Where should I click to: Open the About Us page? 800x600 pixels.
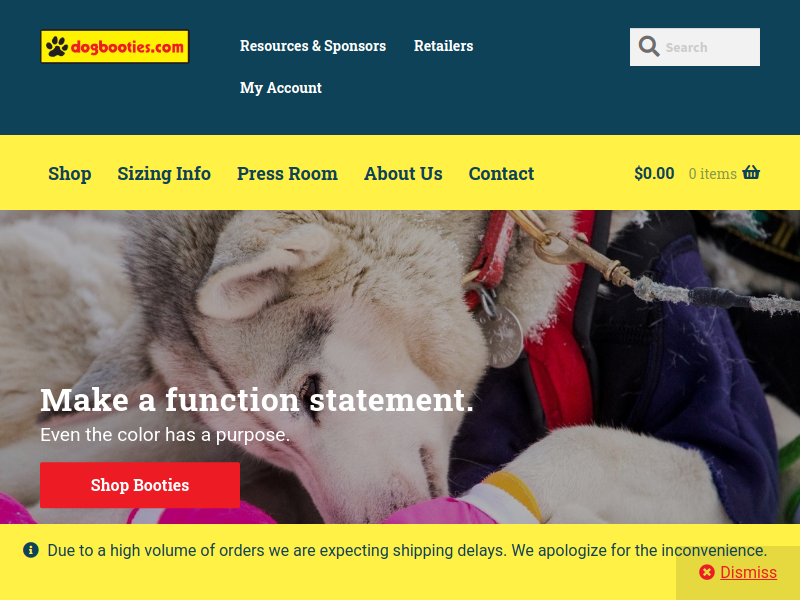click(x=403, y=173)
